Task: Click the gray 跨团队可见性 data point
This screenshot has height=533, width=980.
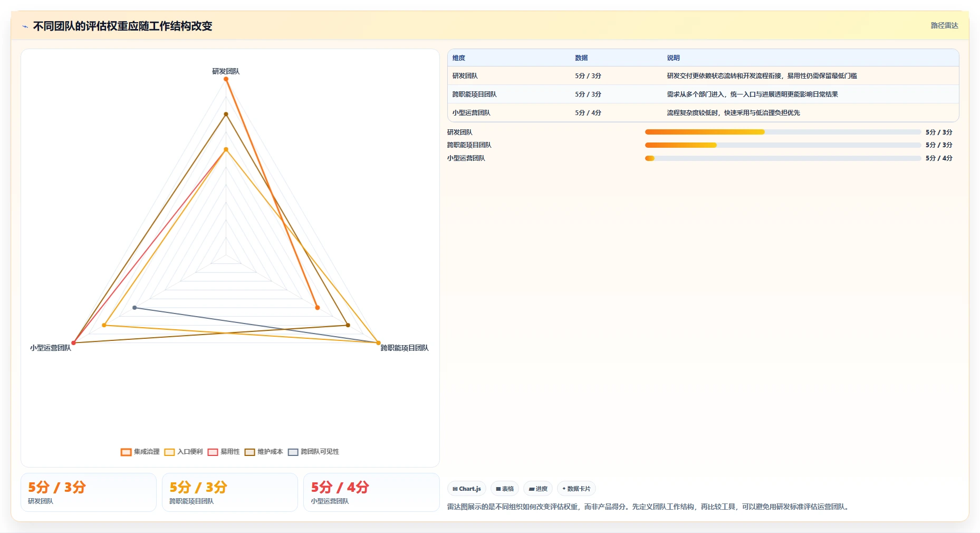Action: (x=134, y=308)
